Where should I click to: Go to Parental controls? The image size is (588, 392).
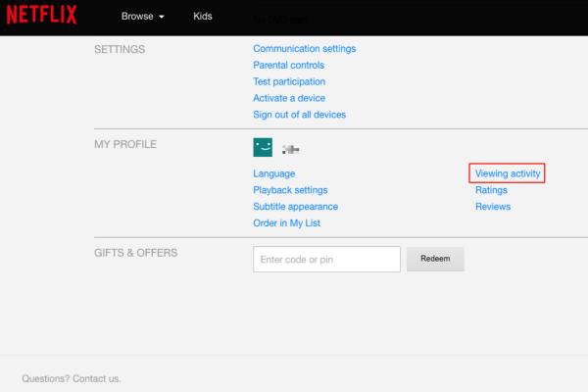(288, 66)
